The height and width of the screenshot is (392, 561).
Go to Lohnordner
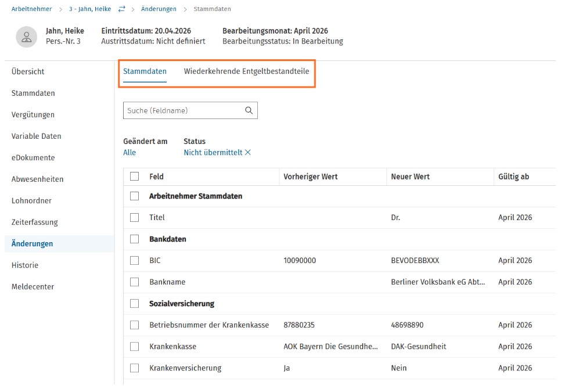point(31,200)
